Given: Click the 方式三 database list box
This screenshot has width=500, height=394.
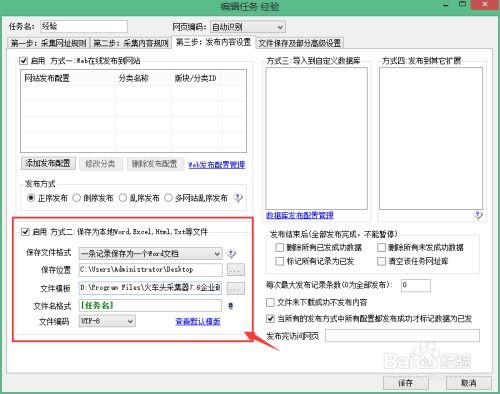Looking at the screenshot, I should tap(316, 138).
